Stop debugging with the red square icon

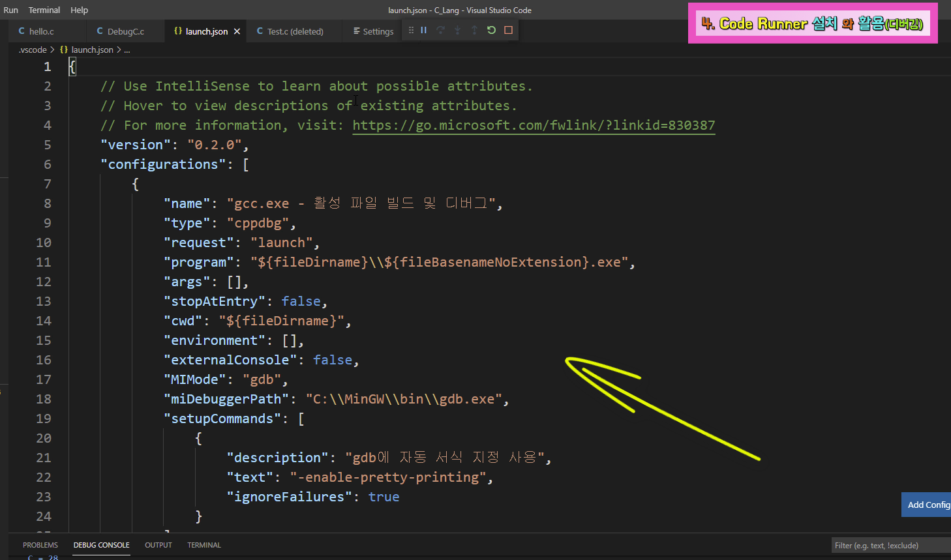[x=509, y=30]
